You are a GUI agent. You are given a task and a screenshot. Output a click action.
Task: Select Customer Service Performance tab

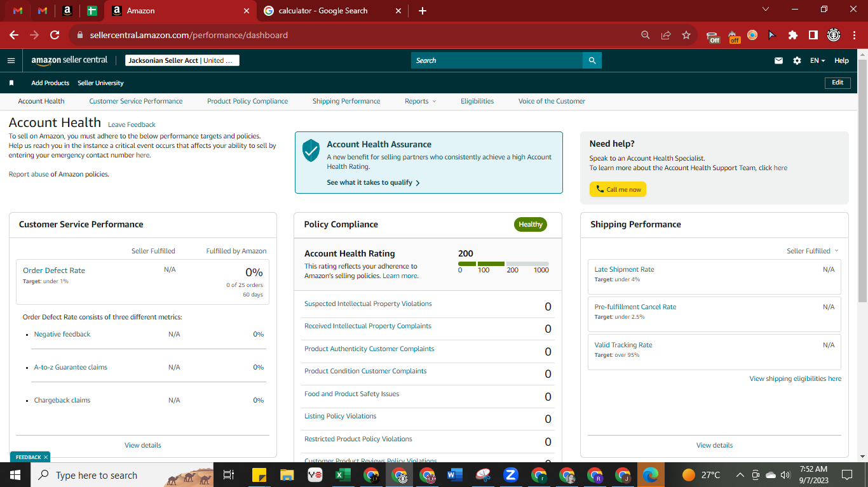136,101
